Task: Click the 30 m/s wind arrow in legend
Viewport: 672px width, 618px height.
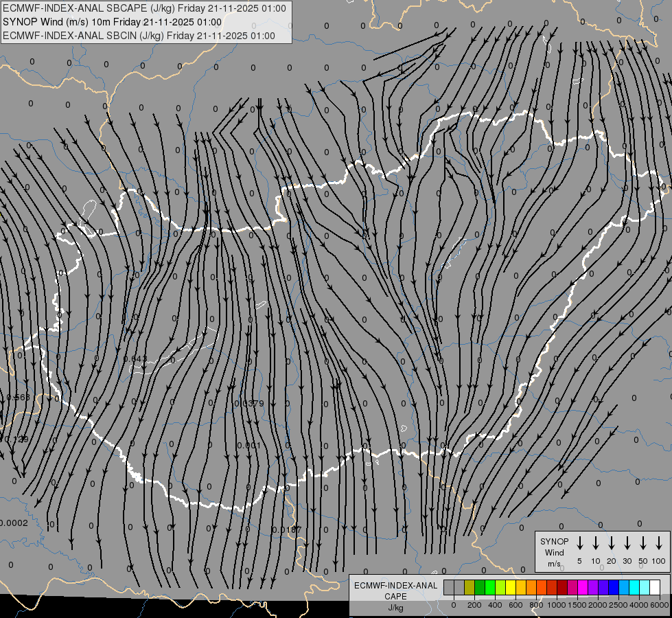Action: [x=627, y=543]
